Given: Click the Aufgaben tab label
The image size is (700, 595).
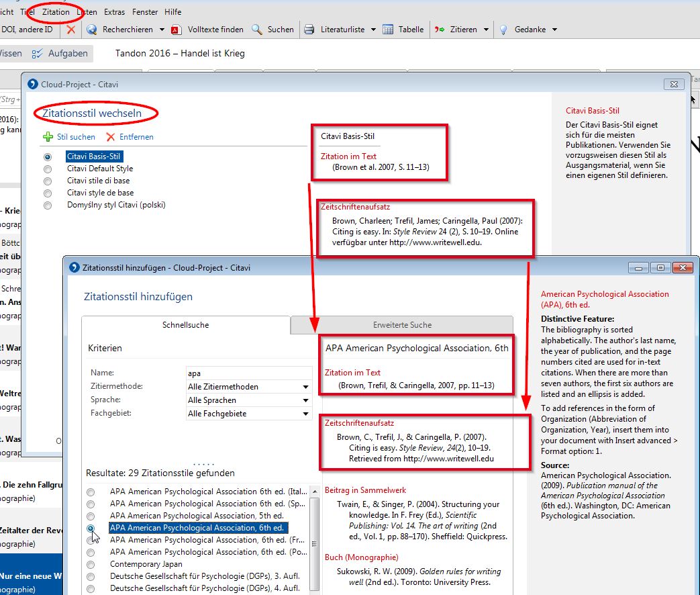Looking at the screenshot, I should [68, 54].
